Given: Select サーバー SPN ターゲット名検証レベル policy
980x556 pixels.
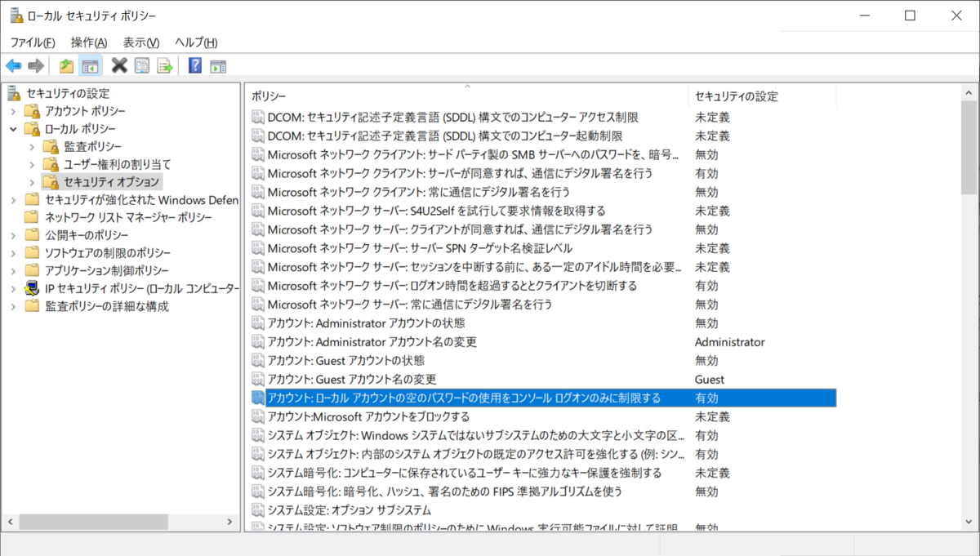Looking at the screenshot, I should (541, 248).
